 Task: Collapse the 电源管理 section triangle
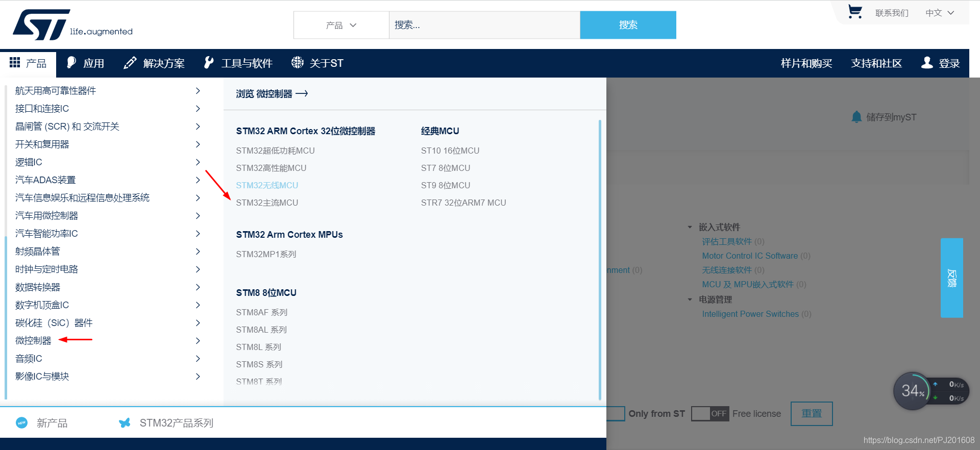690,299
